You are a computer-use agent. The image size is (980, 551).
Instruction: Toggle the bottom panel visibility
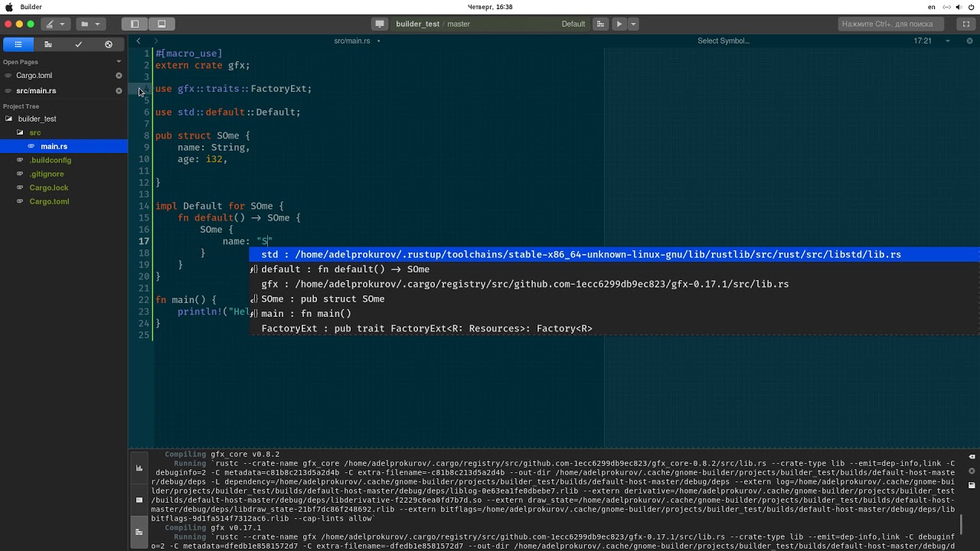pos(162,24)
